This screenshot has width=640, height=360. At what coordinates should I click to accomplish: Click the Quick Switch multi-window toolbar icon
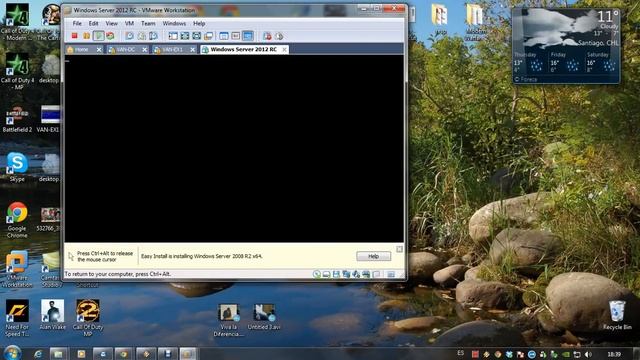coord(209,36)
